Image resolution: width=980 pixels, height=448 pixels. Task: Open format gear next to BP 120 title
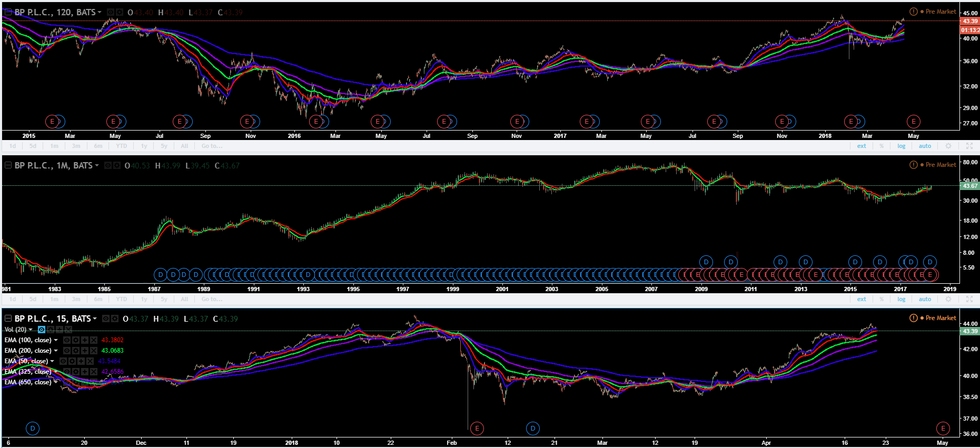pos(120,12)
